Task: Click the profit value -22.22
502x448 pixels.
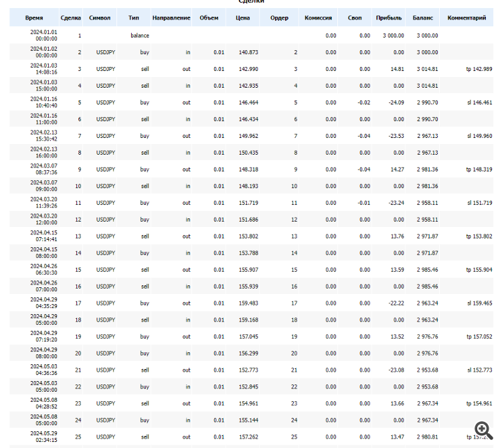Action: 396,303
